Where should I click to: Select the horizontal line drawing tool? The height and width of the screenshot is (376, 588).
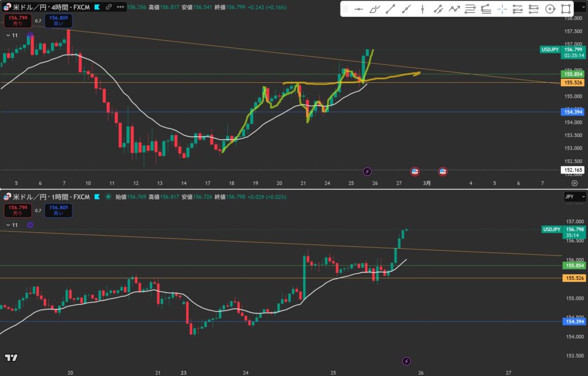(359, 9)
